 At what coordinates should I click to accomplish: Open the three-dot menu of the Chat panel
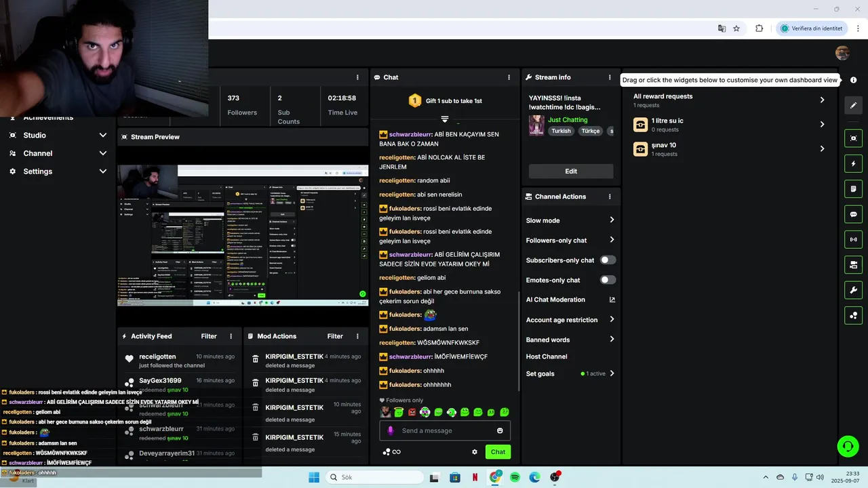pyautogui.click(x=509, y=77)
